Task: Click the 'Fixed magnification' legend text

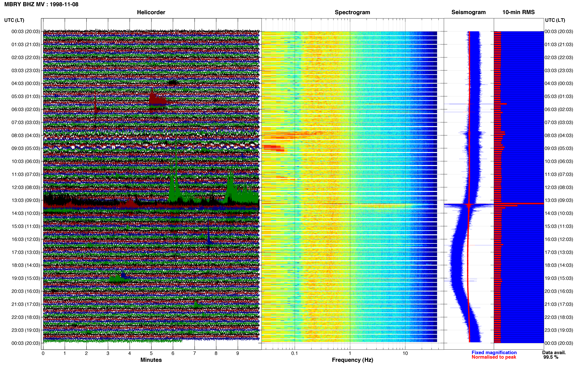Action: (494, 352)
